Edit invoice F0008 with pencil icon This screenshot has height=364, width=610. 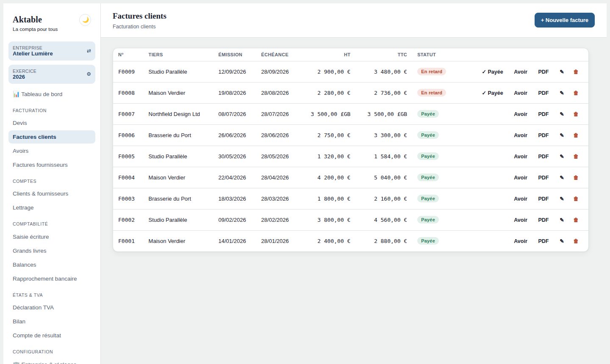click(x=562, y=93)
